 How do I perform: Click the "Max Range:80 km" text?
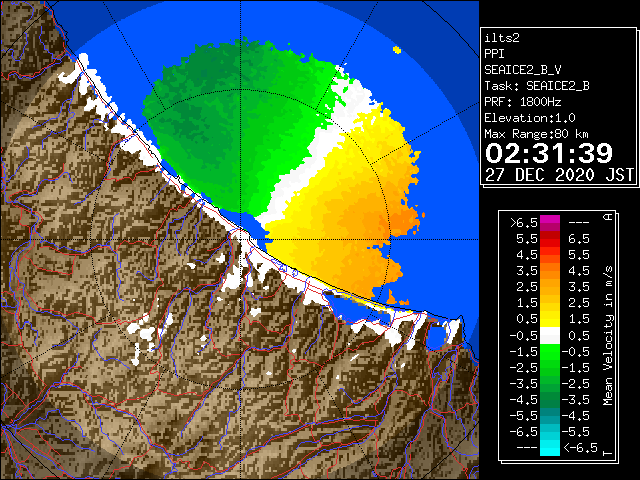537,134
